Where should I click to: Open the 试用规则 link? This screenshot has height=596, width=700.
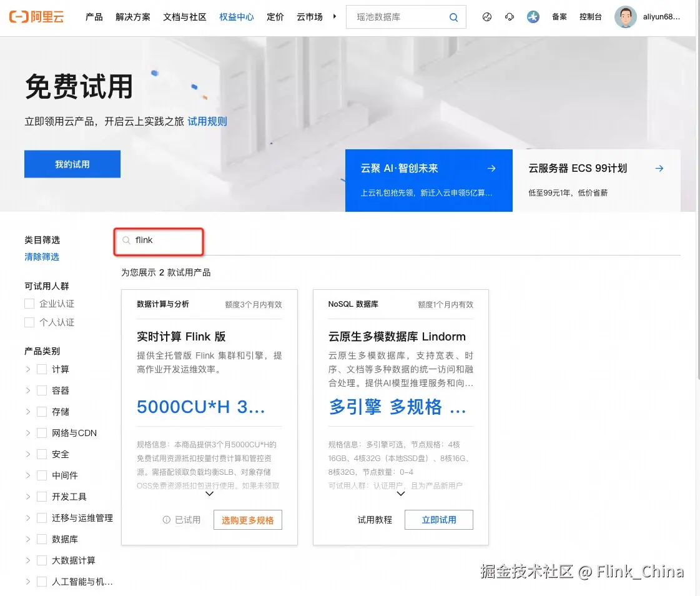[207, 122]
